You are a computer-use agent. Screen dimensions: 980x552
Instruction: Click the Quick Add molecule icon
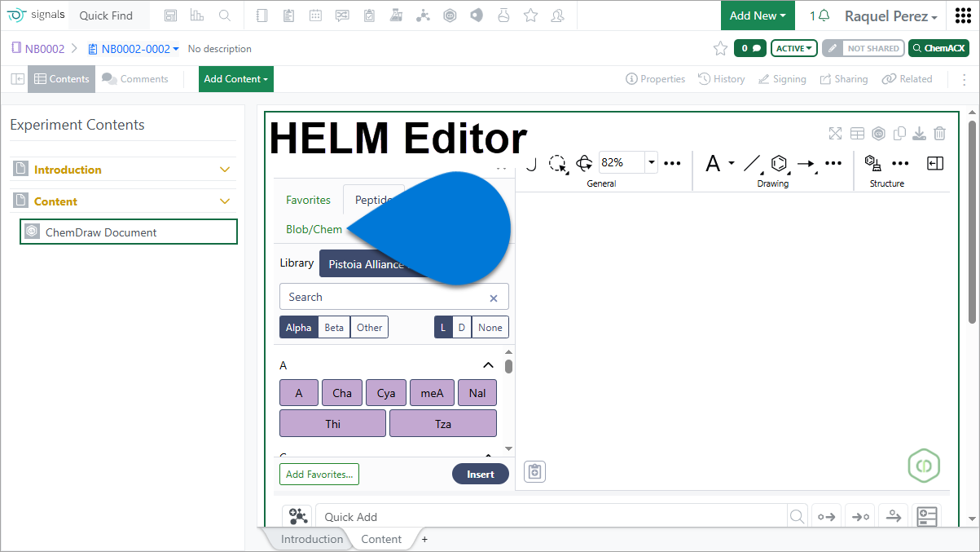click(298, 516)
